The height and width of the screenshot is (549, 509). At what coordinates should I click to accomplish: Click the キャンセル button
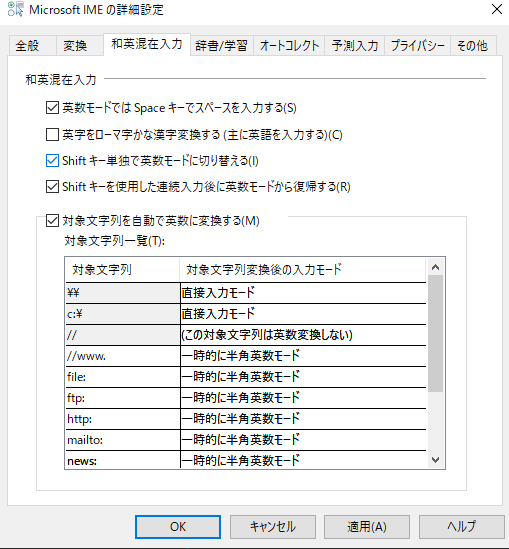tap(273, 527)
